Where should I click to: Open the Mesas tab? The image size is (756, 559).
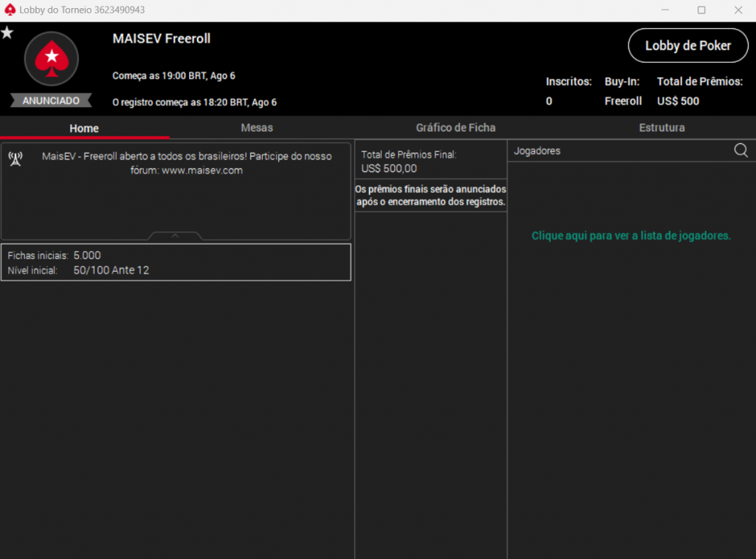[257, 128]
